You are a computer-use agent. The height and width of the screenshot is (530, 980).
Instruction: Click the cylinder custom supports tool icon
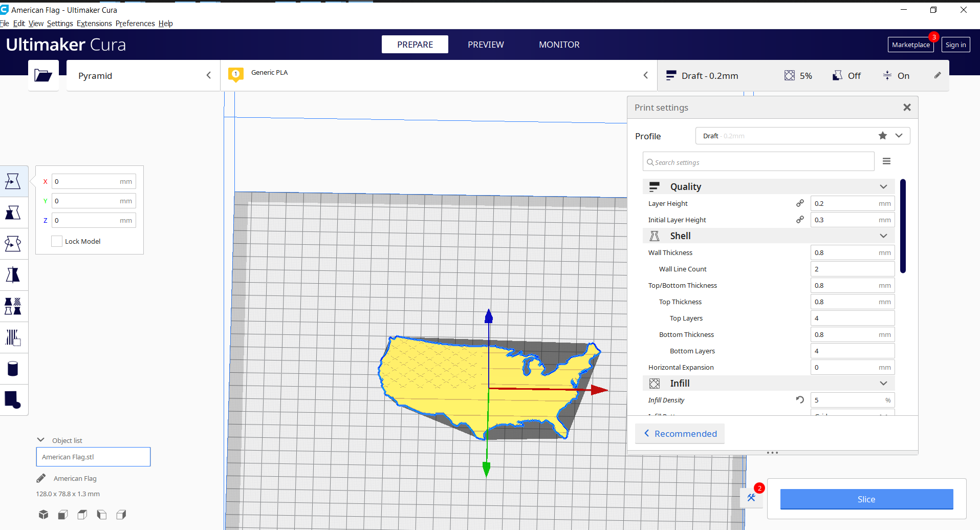coord(13,369)
